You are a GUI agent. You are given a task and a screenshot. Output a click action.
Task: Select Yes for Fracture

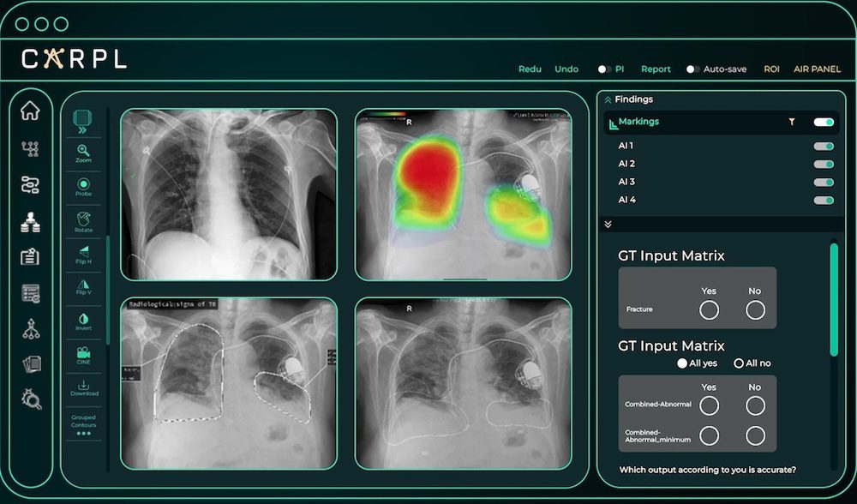(709, 309)
